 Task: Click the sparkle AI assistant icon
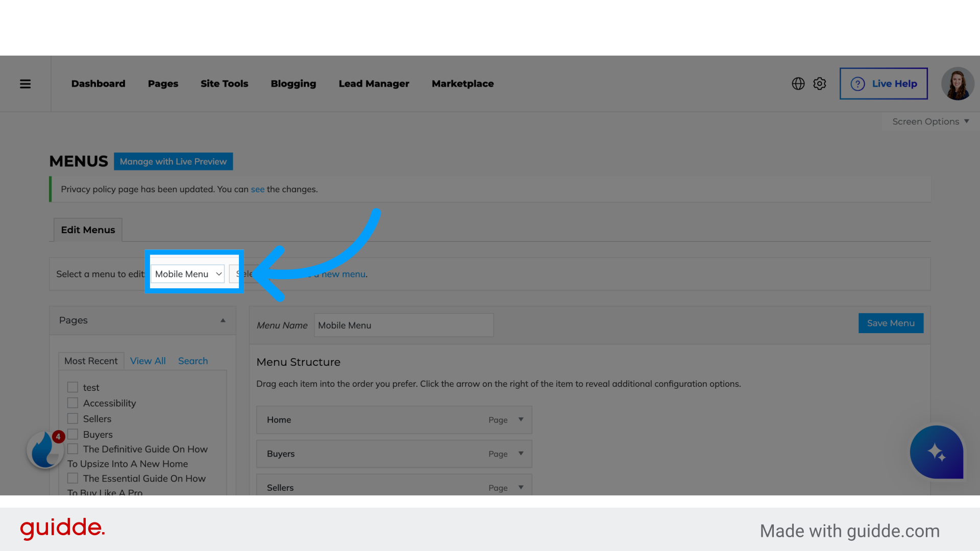[x=937, y=452]
